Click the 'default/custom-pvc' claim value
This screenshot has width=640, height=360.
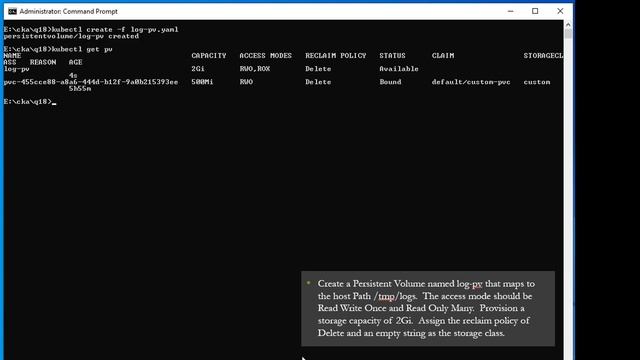[471, 82]
